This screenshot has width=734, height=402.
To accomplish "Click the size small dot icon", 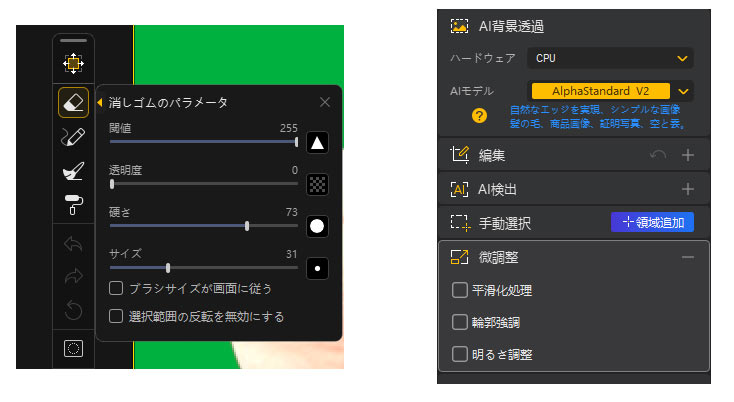I will (x=317, y=269).
